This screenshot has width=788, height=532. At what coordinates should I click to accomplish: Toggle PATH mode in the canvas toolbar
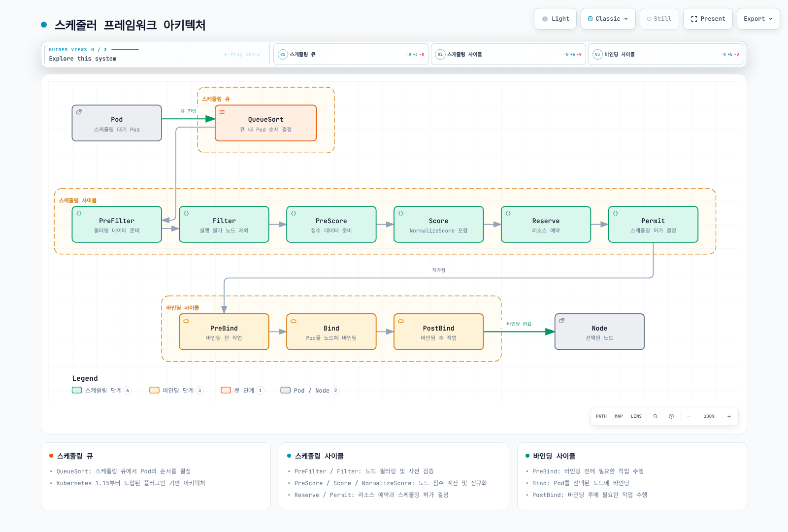click(601, 416)
